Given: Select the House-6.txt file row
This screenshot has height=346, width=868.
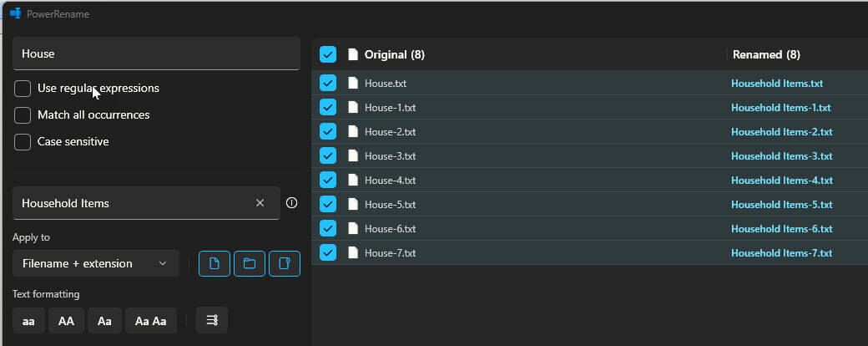Looking at the screenshot, I should pyautogui.click(x=589, y=228).
